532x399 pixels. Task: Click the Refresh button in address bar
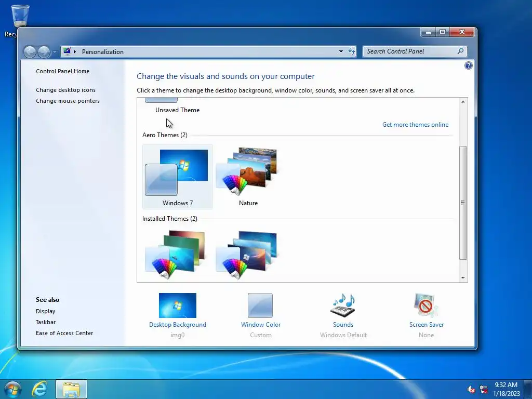point(352,51)
